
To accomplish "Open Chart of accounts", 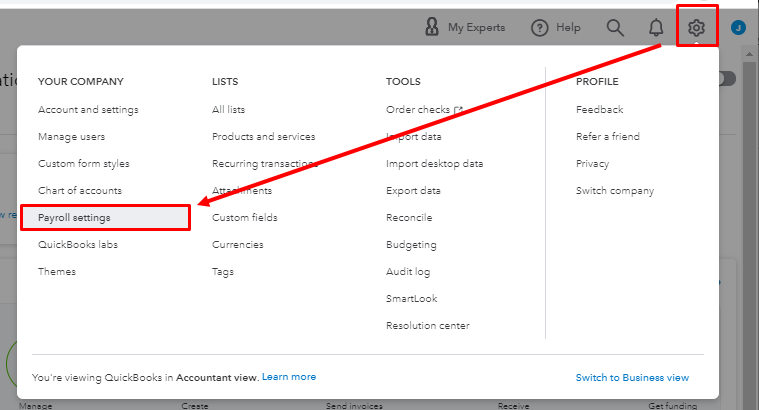I will coord(80,190).
